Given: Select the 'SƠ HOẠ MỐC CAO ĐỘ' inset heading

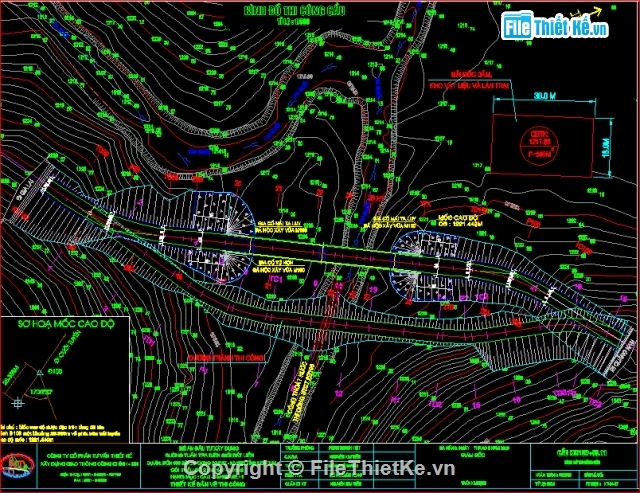Looking at the screenshot, I should (66, 324).
